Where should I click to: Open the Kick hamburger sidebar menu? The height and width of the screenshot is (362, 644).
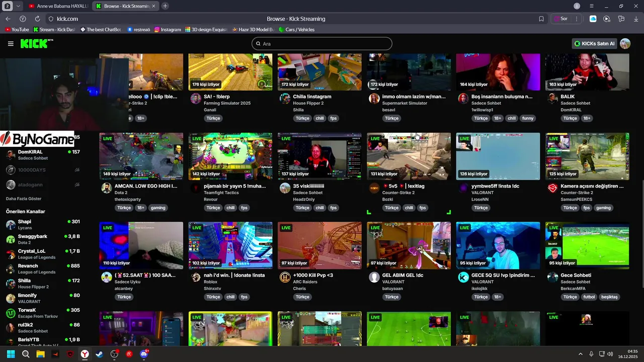pos(11,44)
